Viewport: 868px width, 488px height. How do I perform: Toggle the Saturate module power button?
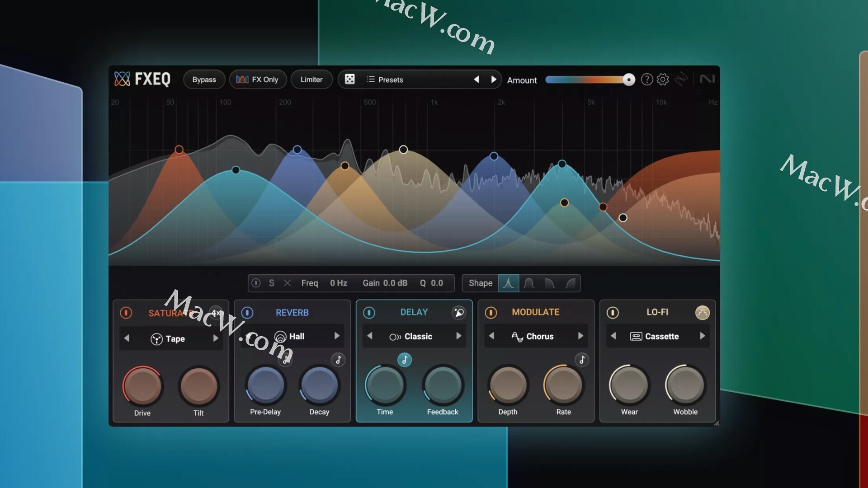126,313
